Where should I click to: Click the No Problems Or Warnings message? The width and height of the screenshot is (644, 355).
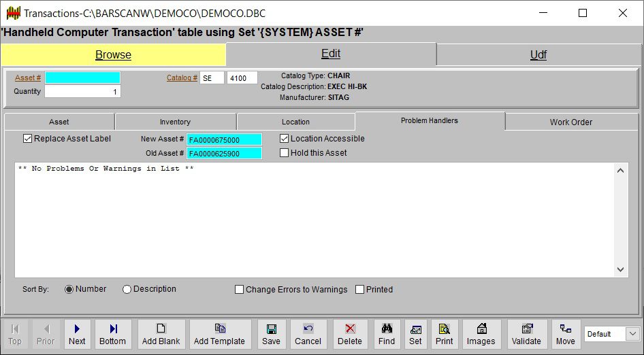[x=106, y=169]
